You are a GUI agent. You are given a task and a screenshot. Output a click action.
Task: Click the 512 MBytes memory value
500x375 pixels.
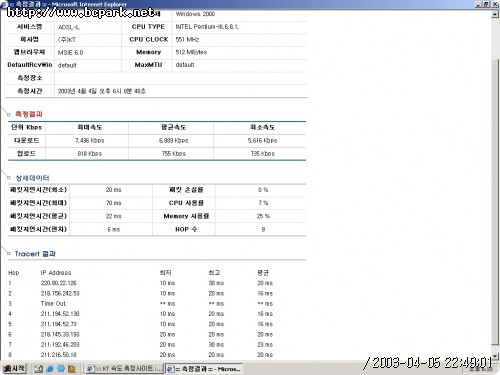(191, 52)
